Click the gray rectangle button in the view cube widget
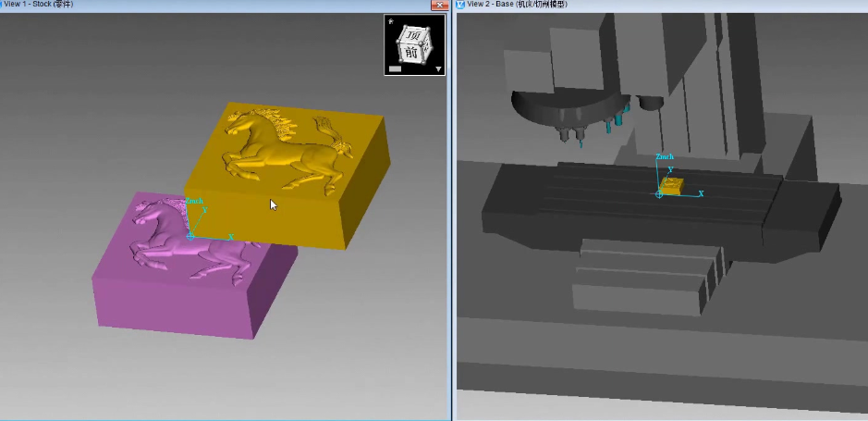 coord(395,68)
